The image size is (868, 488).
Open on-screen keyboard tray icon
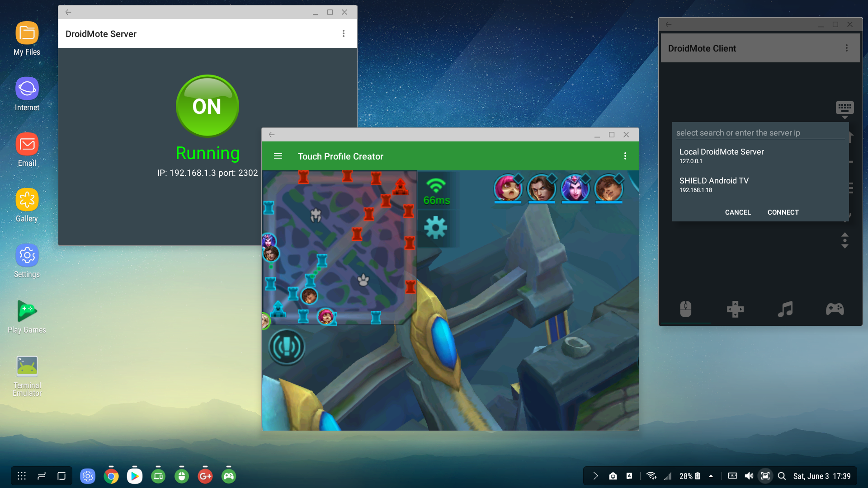[x=732, y=476]
